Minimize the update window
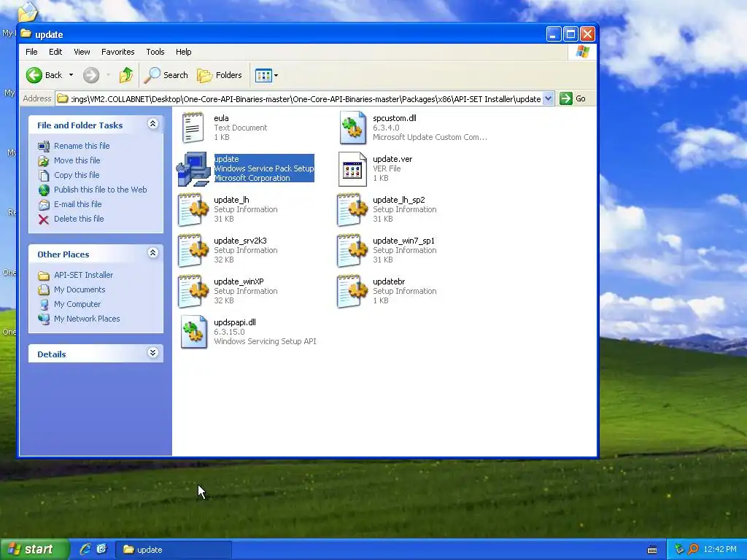The height and width of the screenshot is (560, 747). (x=553, y=34)
